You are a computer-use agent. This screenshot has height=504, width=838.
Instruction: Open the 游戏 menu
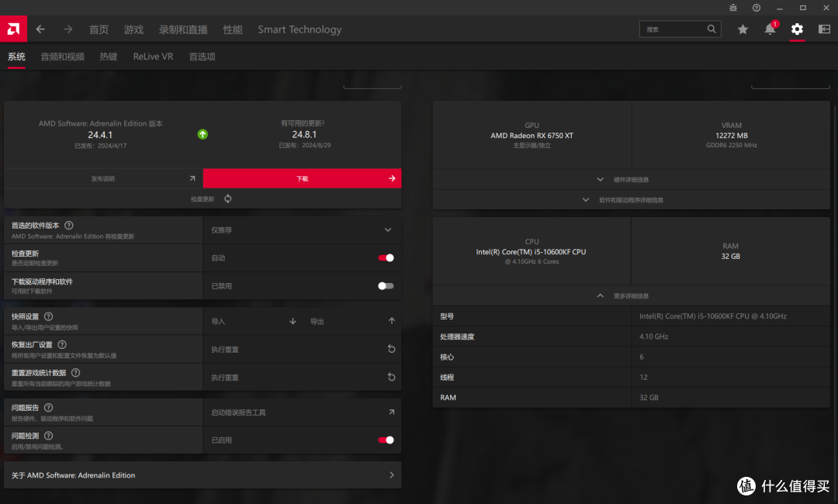pos(133,29)
